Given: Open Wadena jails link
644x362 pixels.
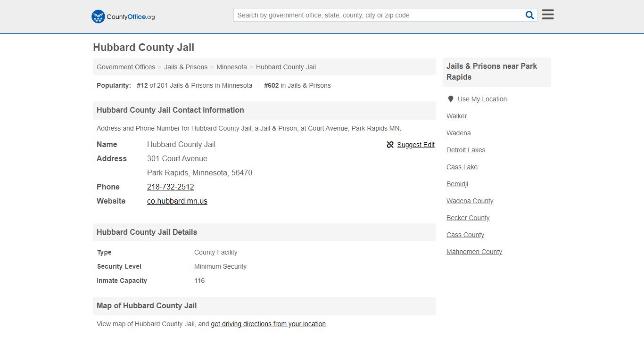Looking at the screenshot, I should [458, 133].
